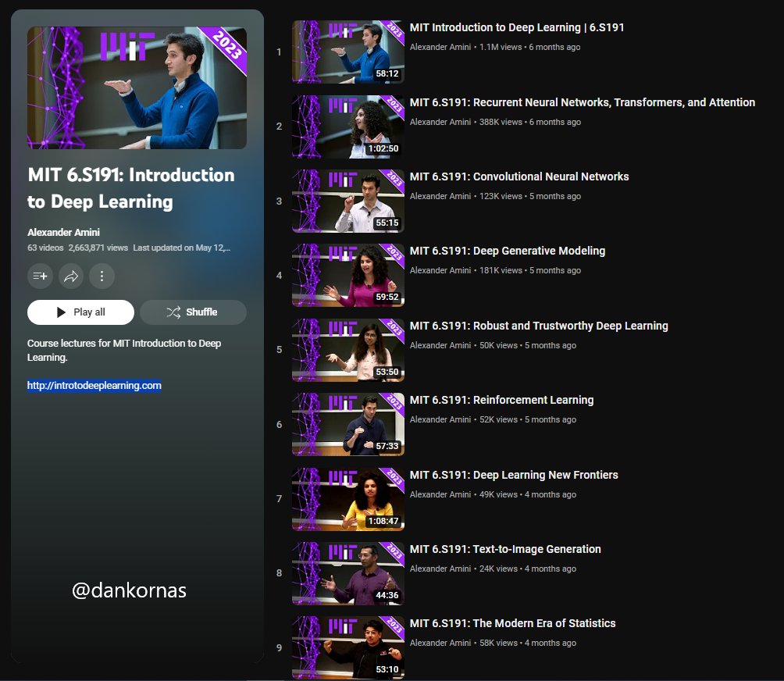The width and height of the screenshot is (784, 681).
Task: Click the large playlist cover thumbnail
Action: pos(137,88)
